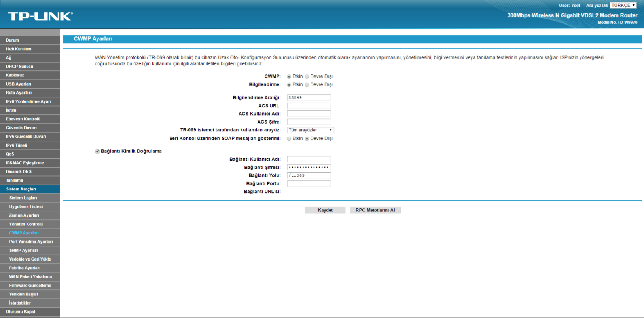This screenshot has height=318, width=644.
Task: Open İletim menu item
Action: click(30, 110)
